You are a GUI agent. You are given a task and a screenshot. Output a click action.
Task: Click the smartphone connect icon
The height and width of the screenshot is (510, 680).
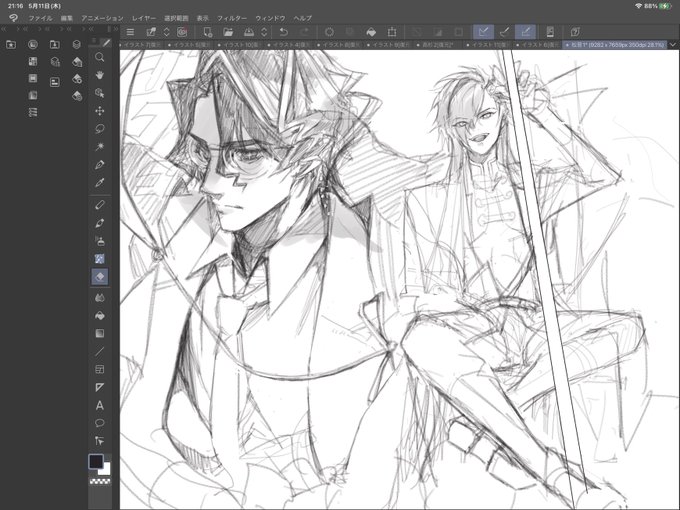(550, 32)
